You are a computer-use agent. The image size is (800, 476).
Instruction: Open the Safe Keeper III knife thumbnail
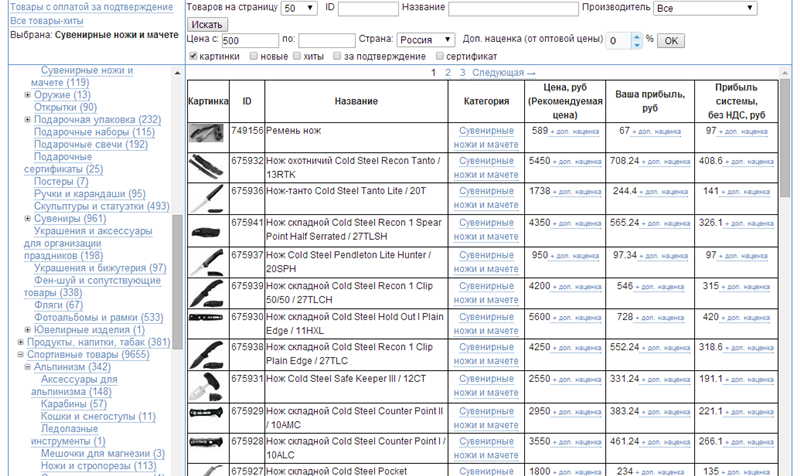pos(207,384)
